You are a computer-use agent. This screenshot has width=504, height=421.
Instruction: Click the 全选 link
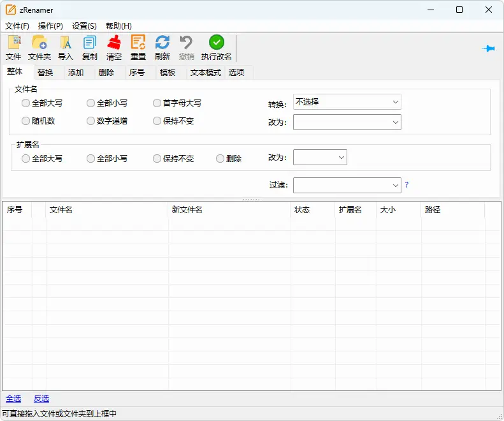(x=13, y=399)
